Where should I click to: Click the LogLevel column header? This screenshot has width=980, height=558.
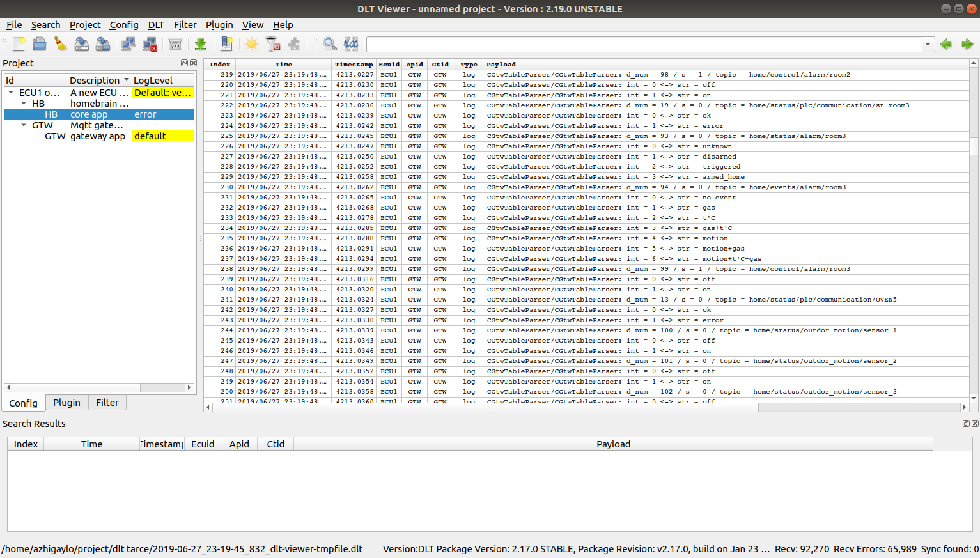click(163, 80)
